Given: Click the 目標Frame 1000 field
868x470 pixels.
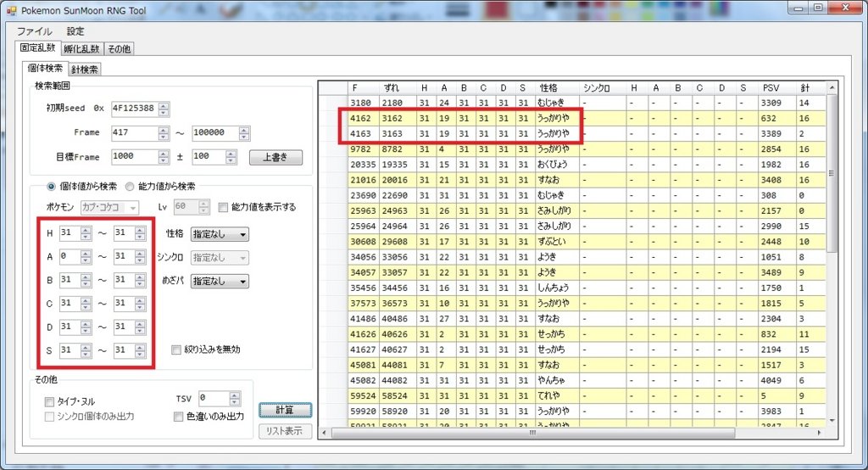Looking at the screenshot, I should (135, 156).
